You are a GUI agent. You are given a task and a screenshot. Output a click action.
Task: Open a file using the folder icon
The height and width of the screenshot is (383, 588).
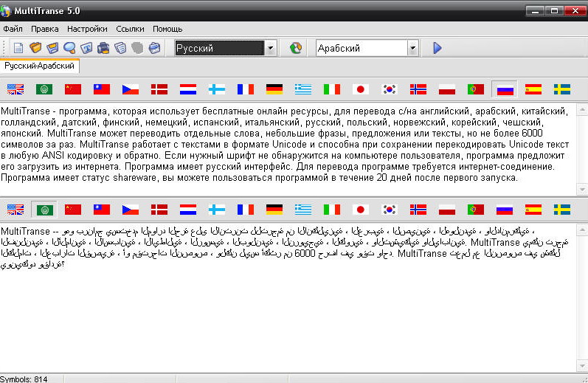click(x=35, y=48)
